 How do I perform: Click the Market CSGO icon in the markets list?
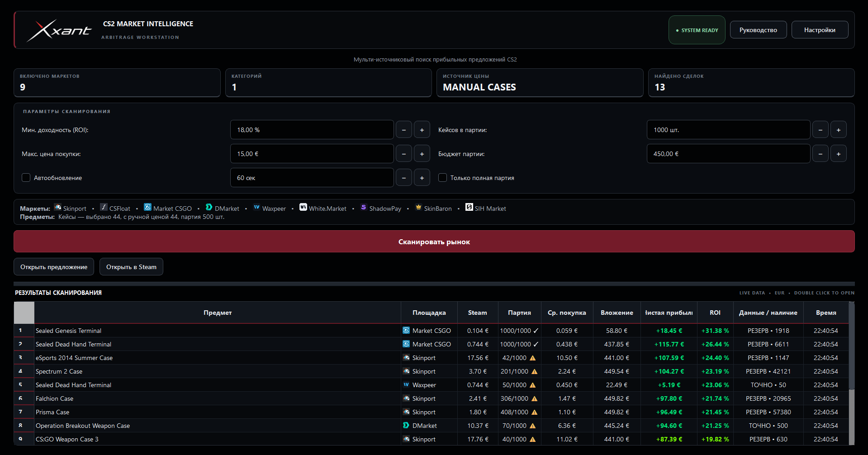pyautogui.click(x=148, y=207)
